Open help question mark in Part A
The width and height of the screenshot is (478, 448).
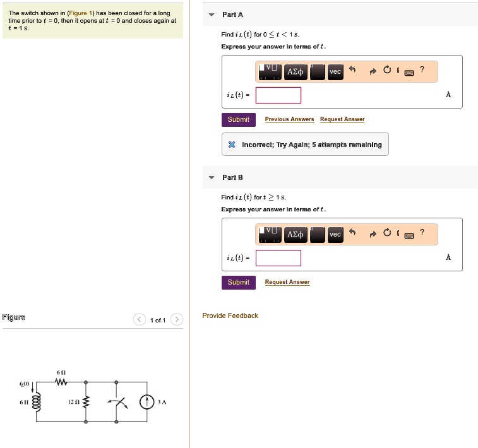(422, 69)
